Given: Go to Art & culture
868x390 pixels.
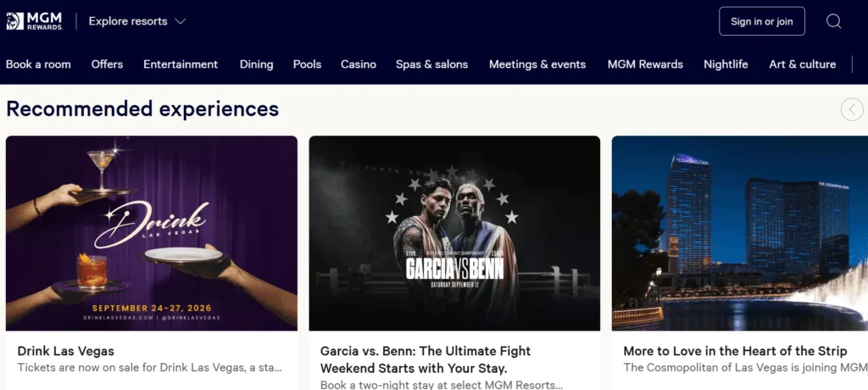Looking at the screenshot, I should point(802,64).
